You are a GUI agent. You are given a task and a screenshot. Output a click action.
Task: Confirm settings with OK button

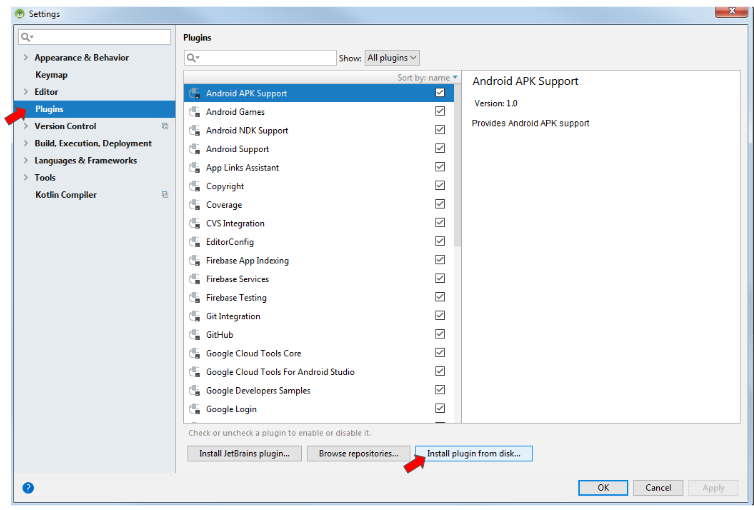[x=603, y=487]
